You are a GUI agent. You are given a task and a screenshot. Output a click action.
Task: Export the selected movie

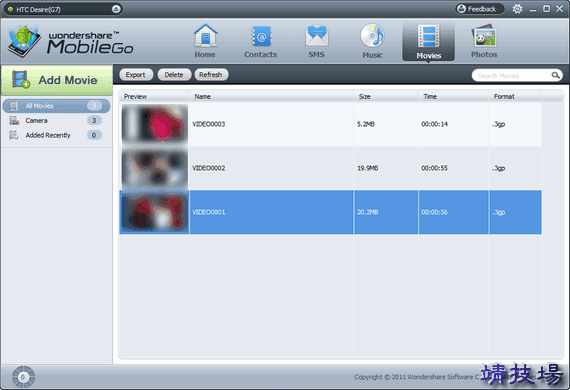point(136,75)
